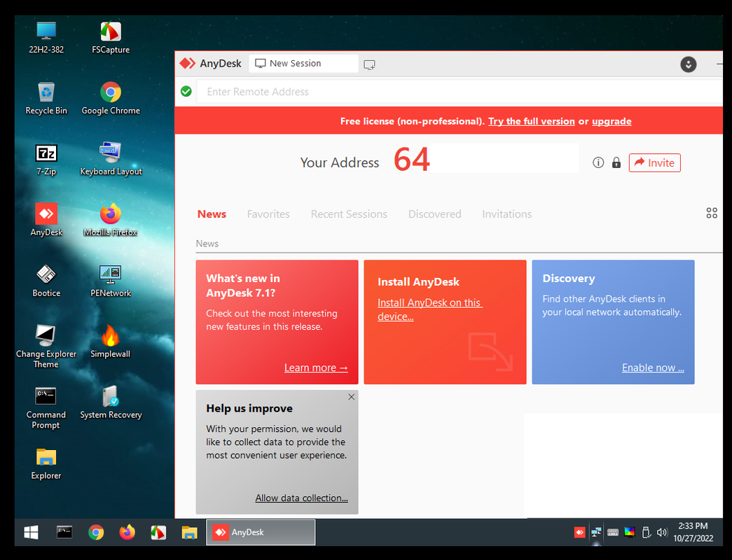Viewport: 732px width, 560px height.
Task: Select the New Session tab
Action: point(303,64)
